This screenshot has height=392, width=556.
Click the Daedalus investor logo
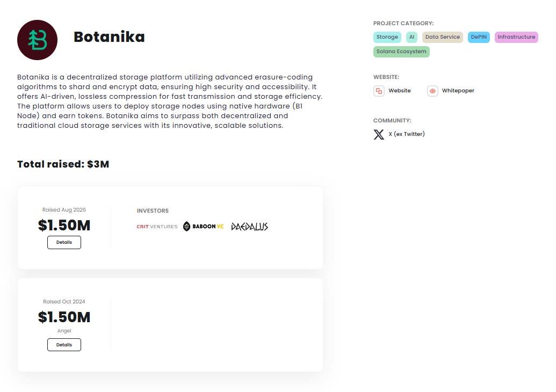click(250, 227)
